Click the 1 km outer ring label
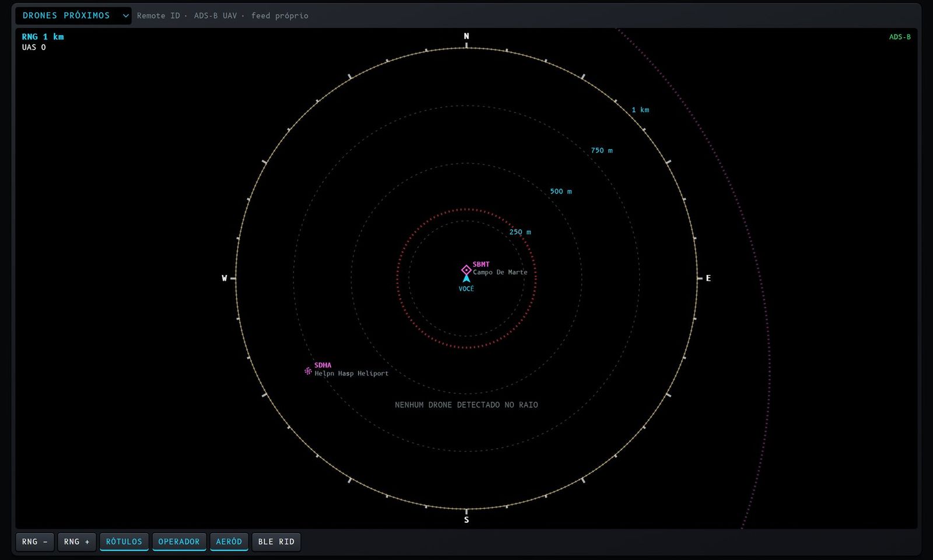 [640, 110]
